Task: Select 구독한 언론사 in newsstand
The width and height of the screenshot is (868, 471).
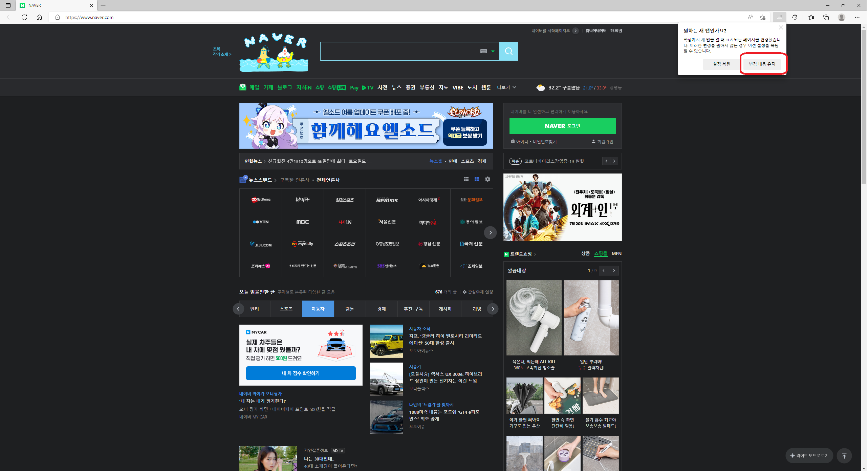Action: [x=295, y=180]
